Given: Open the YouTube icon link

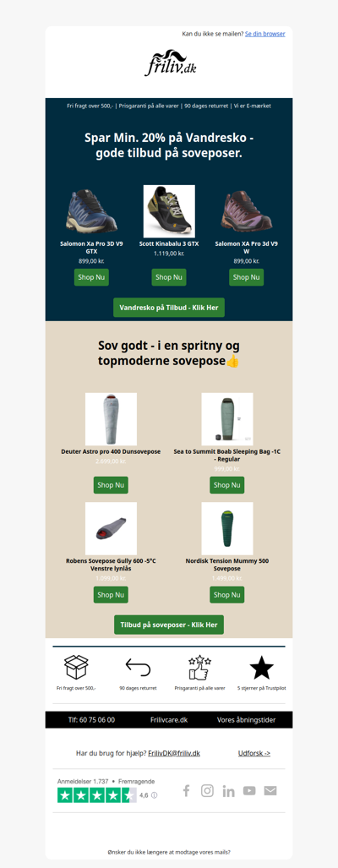Looking at the screenshot, I should click(249, 790).
